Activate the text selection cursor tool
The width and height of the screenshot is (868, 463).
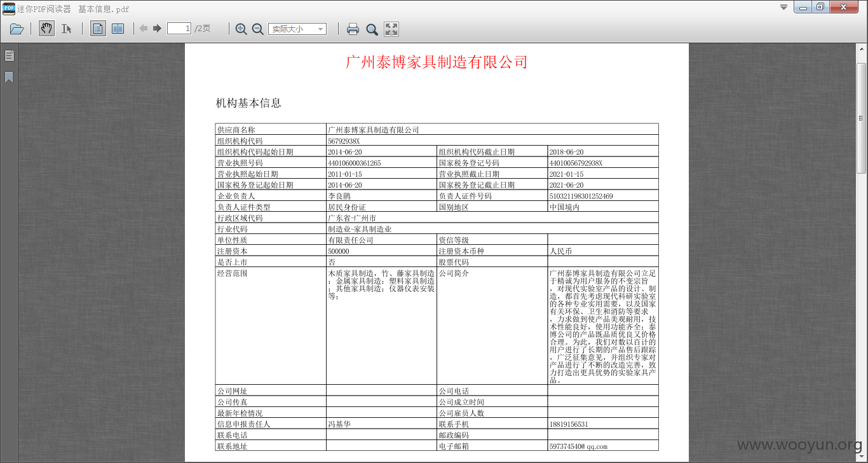click(x=66, y=29)
